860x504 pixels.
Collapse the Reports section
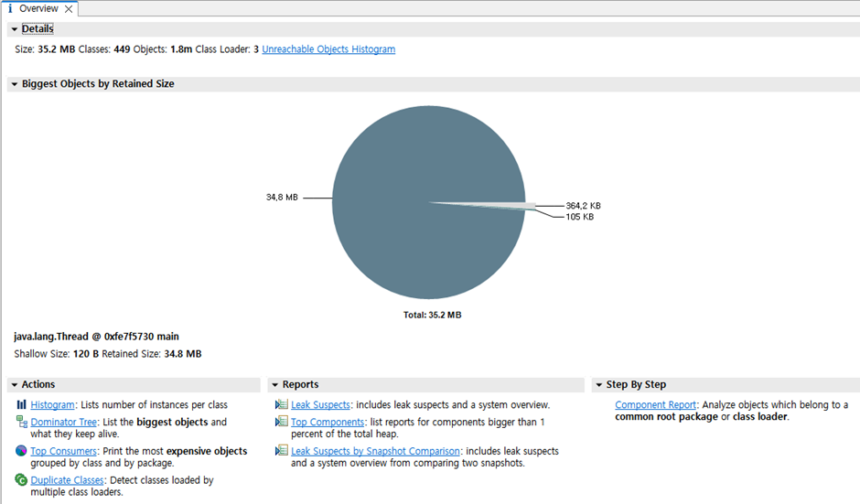click(275, 385)
